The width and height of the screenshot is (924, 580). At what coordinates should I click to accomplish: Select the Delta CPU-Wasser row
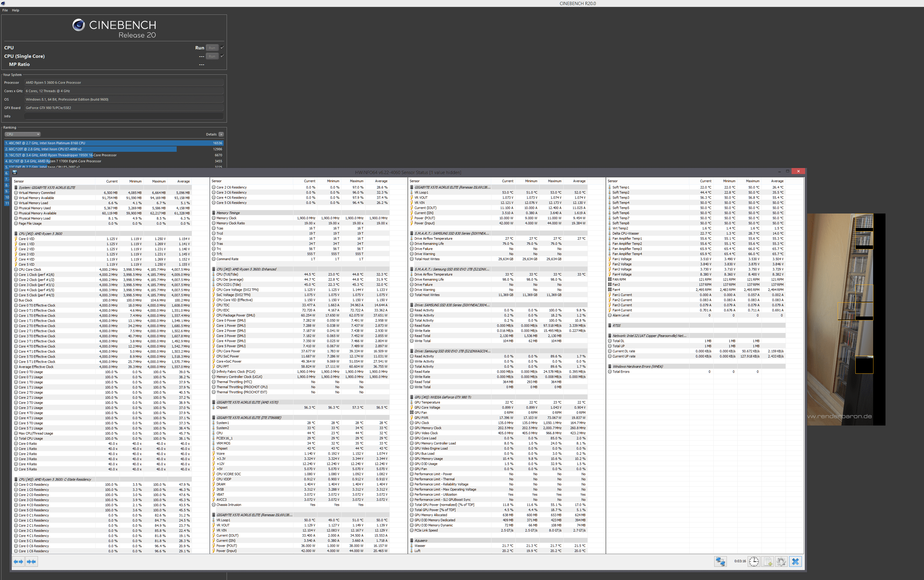point(696,234)
